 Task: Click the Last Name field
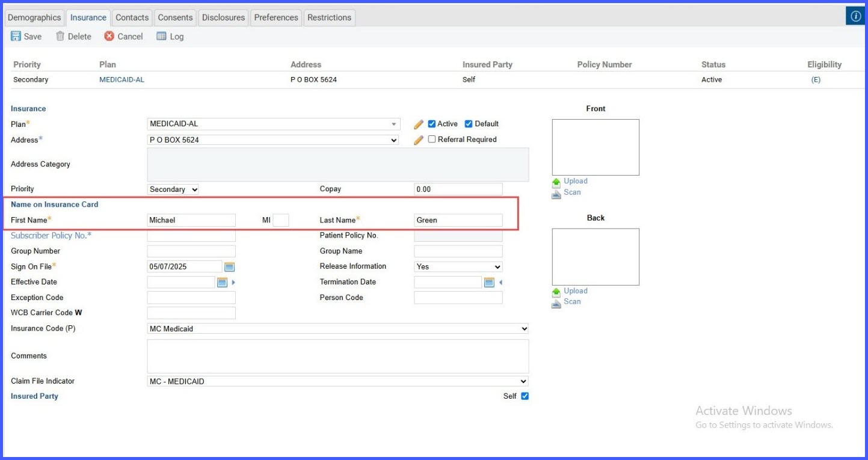(x=458, y=220)
